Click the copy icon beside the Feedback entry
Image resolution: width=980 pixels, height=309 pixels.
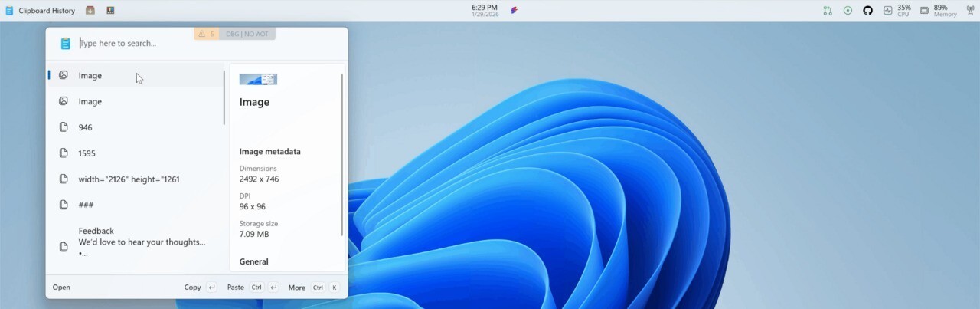coord(64,246)
